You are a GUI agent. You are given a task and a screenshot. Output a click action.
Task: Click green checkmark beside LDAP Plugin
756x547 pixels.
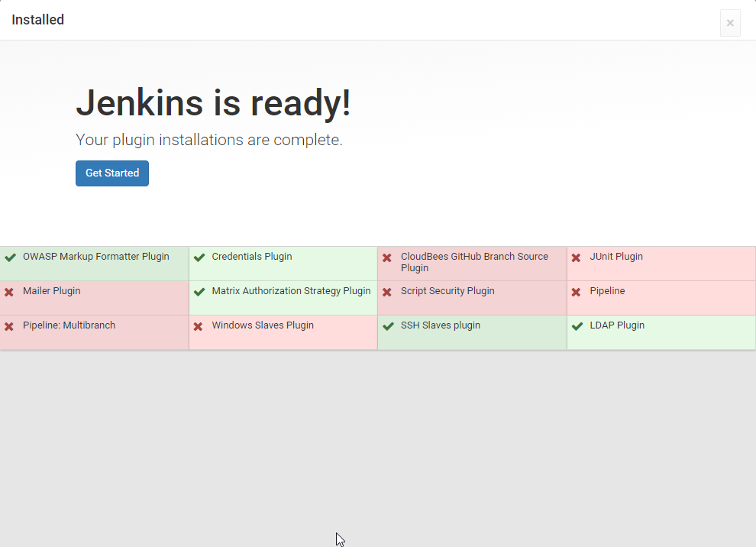(577, 326)
